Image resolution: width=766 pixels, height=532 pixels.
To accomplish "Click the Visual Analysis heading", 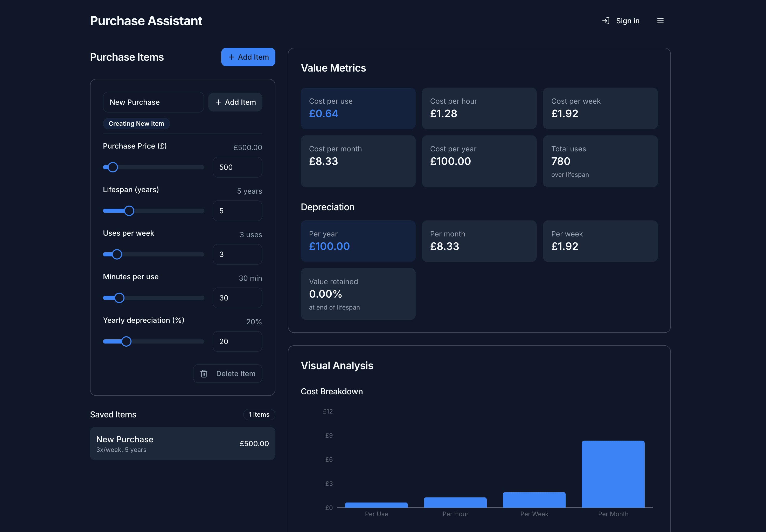I will point(337,366).
